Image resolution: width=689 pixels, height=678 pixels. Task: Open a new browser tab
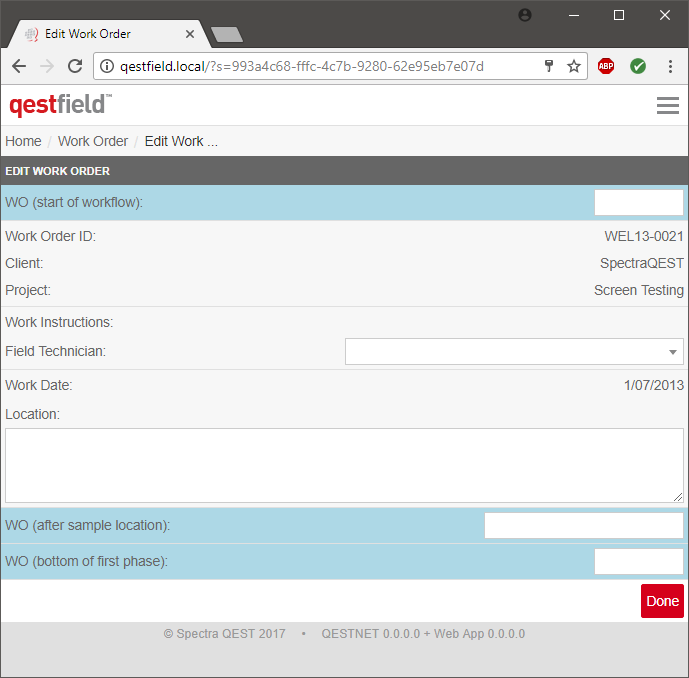(x=228, y=35)
